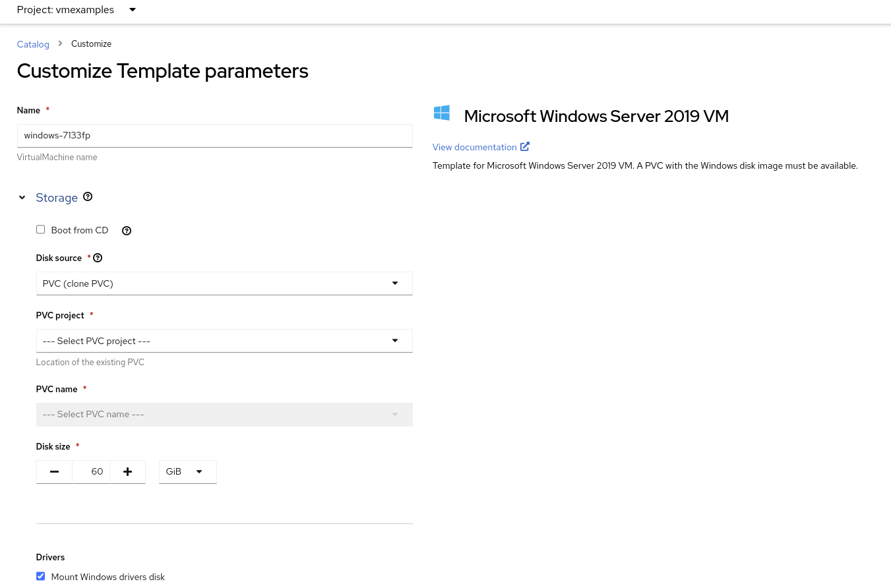Image resolution: width=891 pixels, height=588 pixels.
Task: Click the external link icon beside View documentation
Action: tap(524, 146)
